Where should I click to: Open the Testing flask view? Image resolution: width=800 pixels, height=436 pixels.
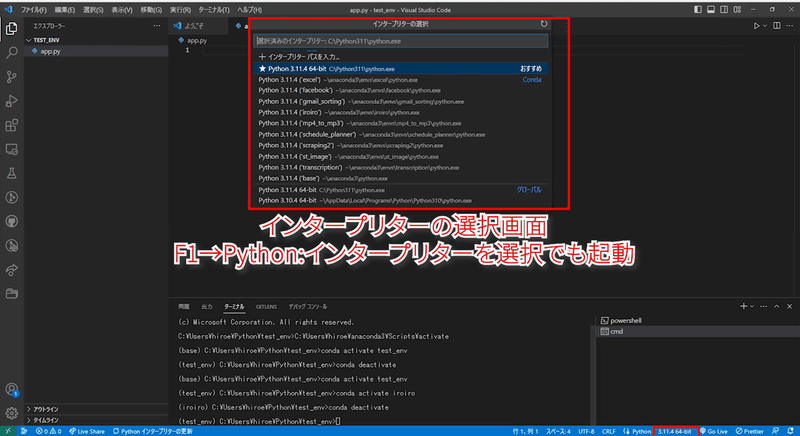pos(11,173)
